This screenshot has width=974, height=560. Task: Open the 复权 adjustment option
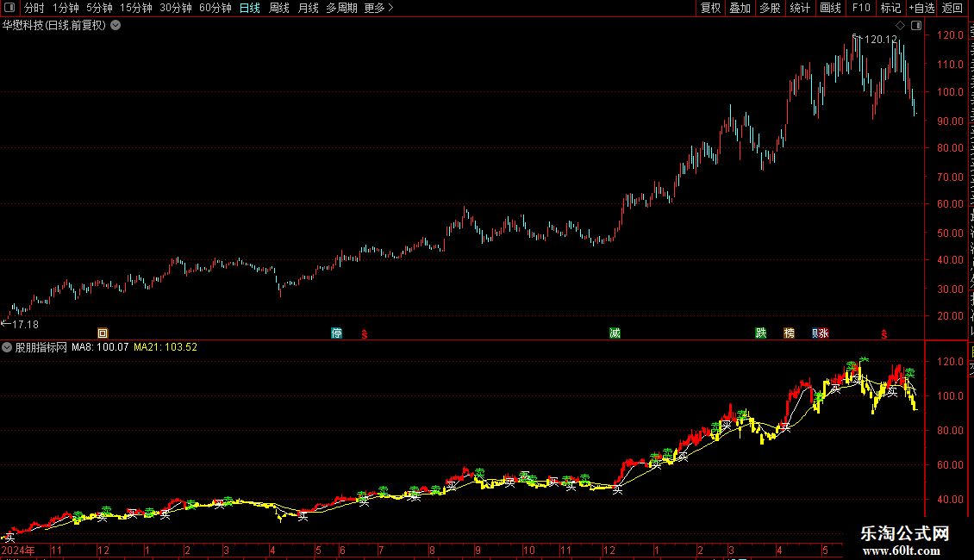[x=710, y=8]
